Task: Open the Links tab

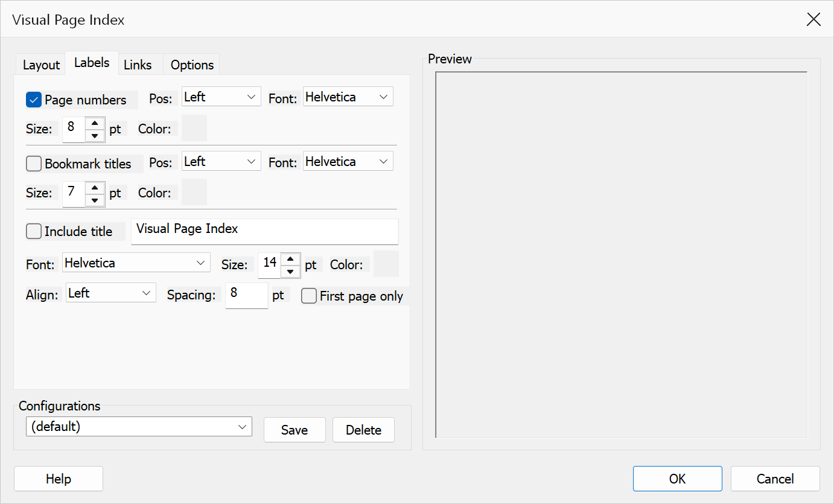Action: click(138, 65)
